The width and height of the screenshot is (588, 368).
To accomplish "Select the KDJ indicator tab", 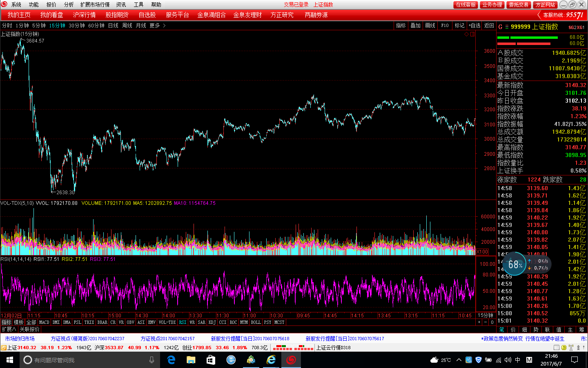I will [212, 322].
